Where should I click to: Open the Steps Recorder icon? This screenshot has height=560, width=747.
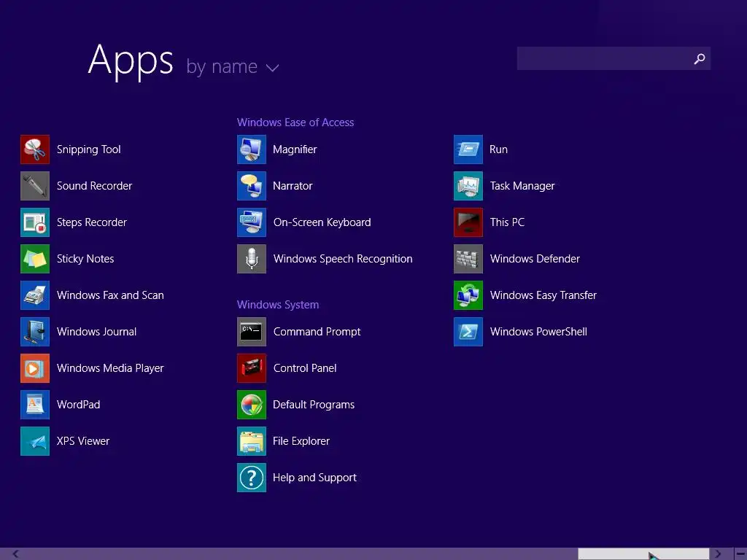pyautogui.click(x=35, y=222)
